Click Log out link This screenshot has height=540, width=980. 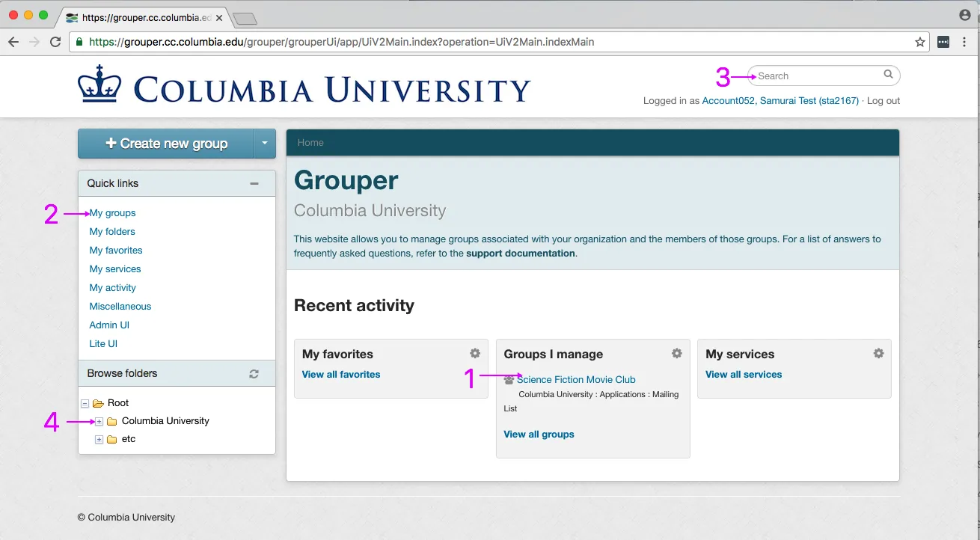pyautogui.click(x=883, y=101)
